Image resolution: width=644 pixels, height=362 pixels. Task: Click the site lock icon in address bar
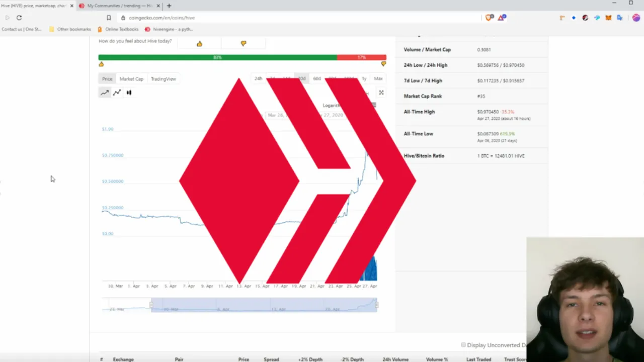point(123,18)
